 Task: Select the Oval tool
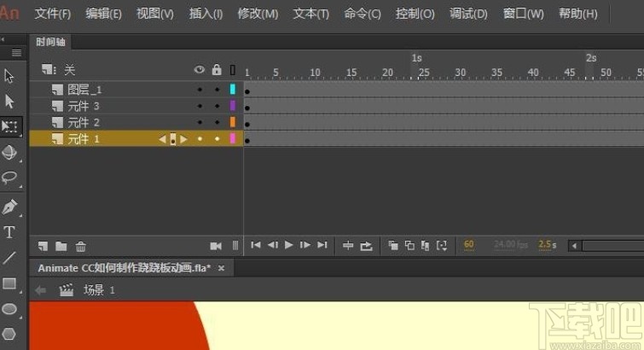pyautogui.click(x=9, y=309)
